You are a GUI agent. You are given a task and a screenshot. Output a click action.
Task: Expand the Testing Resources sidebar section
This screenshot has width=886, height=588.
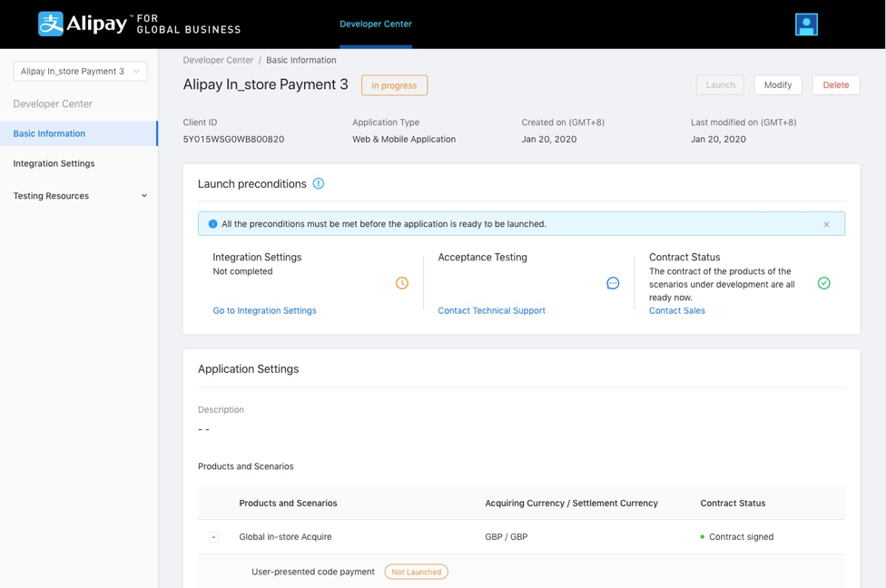click(x=80, y=196)
